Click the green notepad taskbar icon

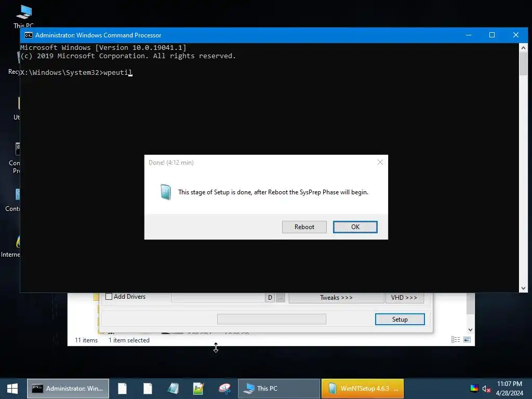[x=198, y=389]
